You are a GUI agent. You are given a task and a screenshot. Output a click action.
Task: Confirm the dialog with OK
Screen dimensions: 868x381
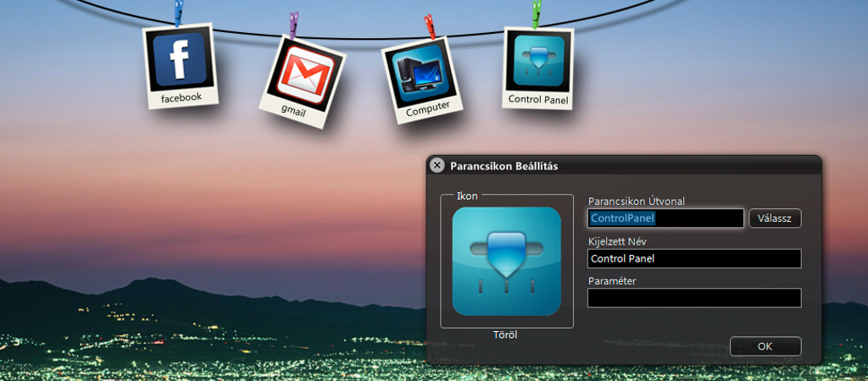coord(765,346)
